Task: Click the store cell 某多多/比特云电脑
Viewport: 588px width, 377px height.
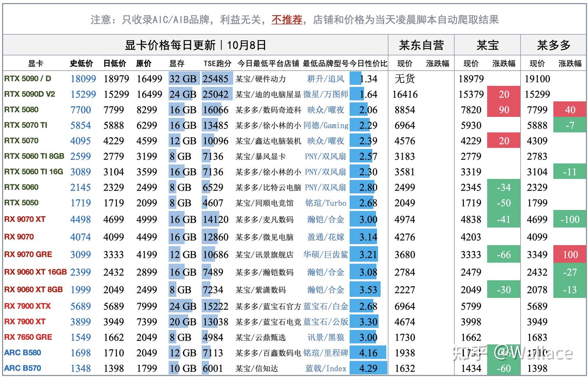Action: [x=268, y=187]
